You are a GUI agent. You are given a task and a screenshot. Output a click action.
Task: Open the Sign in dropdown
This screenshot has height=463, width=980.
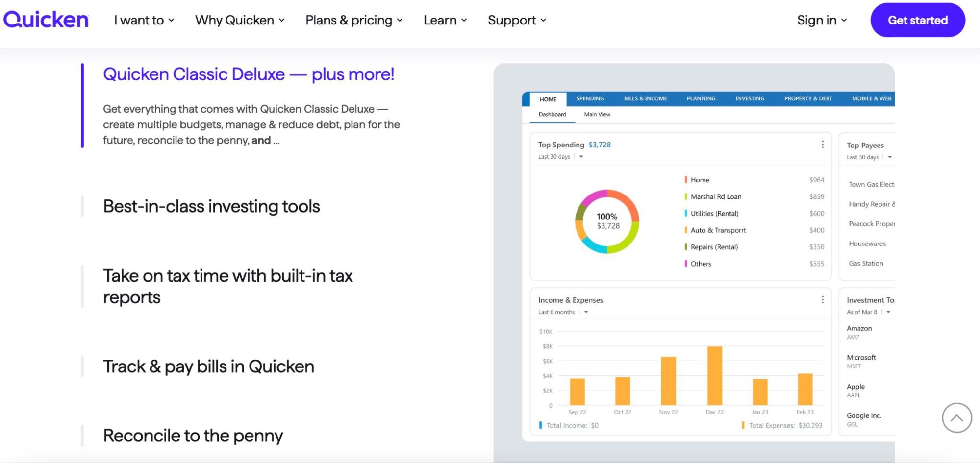(x=822, y=20)
